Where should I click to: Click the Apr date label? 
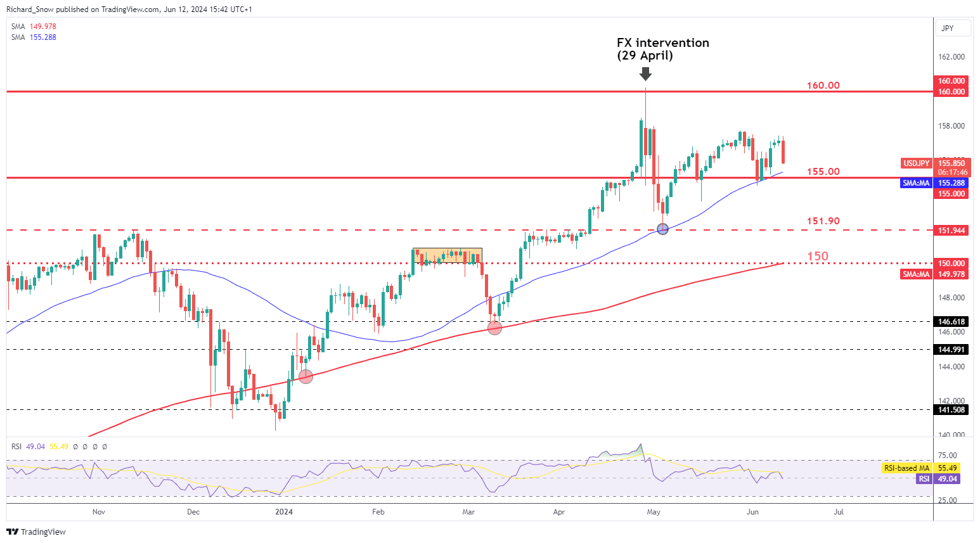pyautogui.click(x=558, y=512)
